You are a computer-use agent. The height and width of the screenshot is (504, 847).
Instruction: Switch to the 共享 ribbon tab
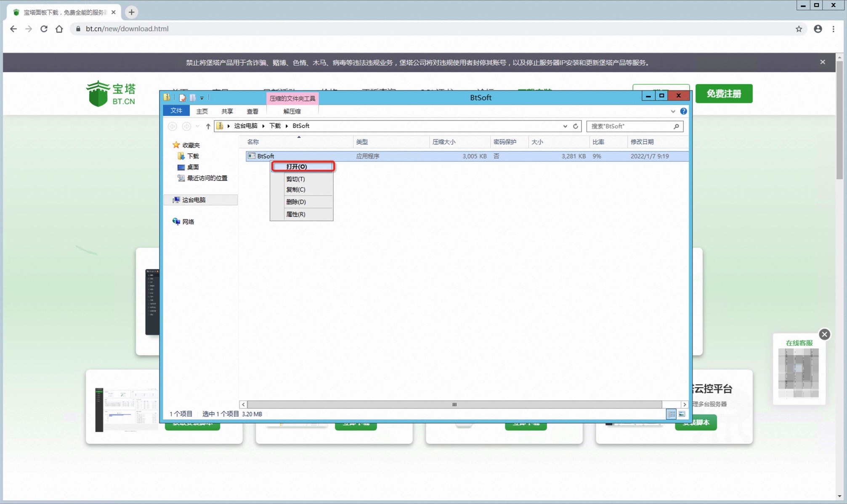tap(227, 111)
